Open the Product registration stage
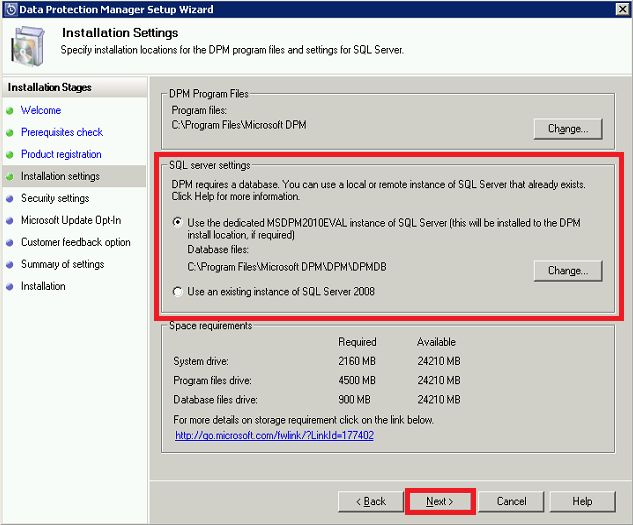This screenshot has height=525, width=633. coord(61,155)
